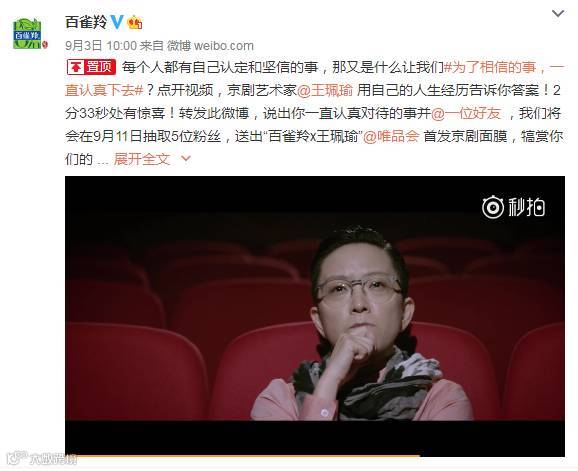Click the member crown badge next to the username

(x=135, y=23)
